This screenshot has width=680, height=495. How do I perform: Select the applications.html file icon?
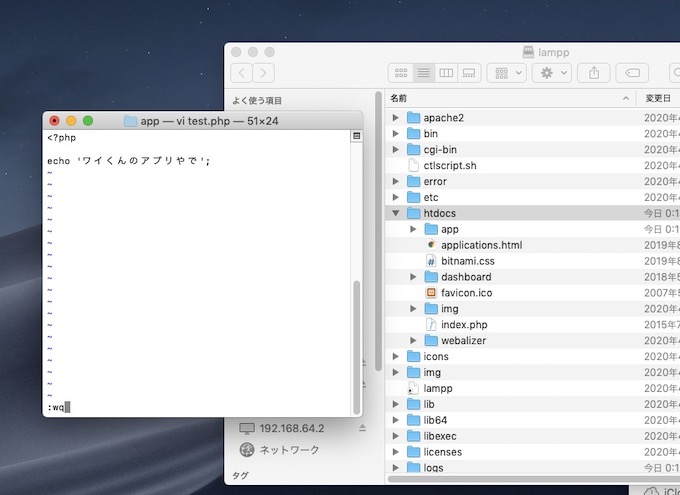pos(431,245)
